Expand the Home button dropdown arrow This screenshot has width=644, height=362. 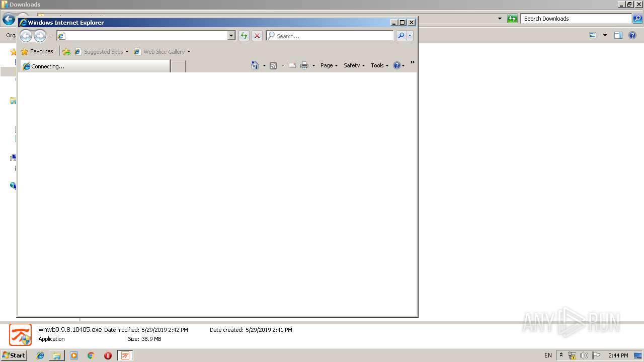pos(264,65)
